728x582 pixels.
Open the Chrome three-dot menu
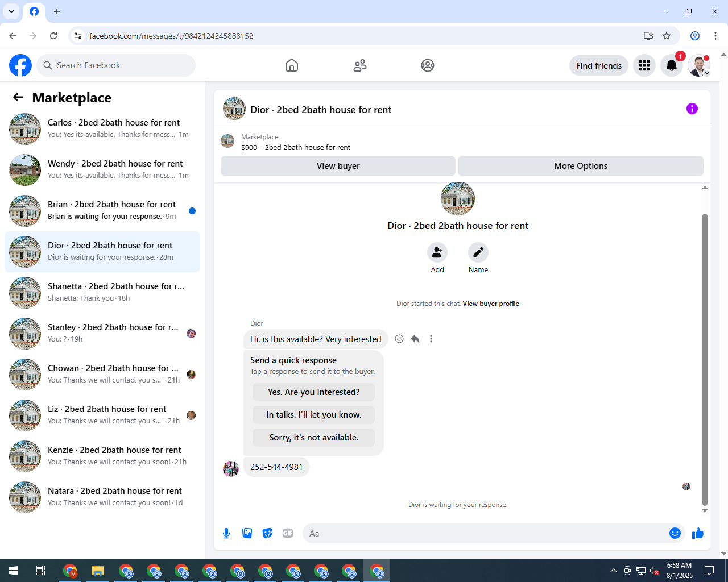point(715,36)
